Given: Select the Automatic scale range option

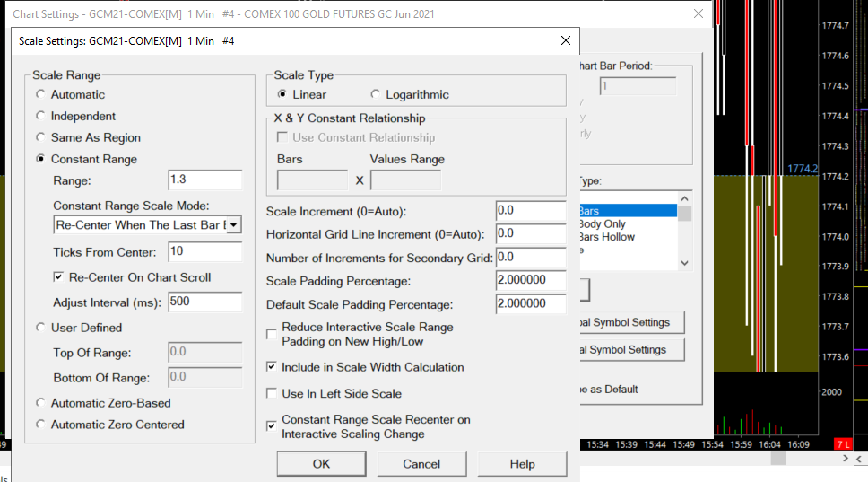Looking at the screenshot, I should point(40,94).
